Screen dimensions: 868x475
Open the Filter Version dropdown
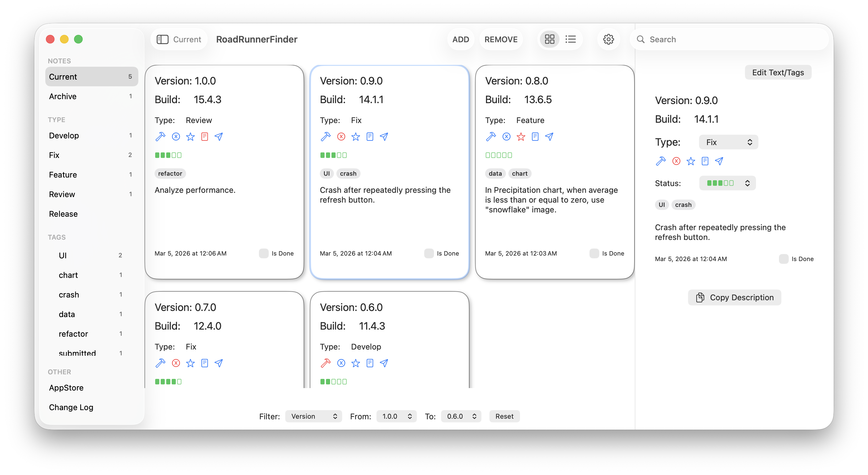(313, 416)
